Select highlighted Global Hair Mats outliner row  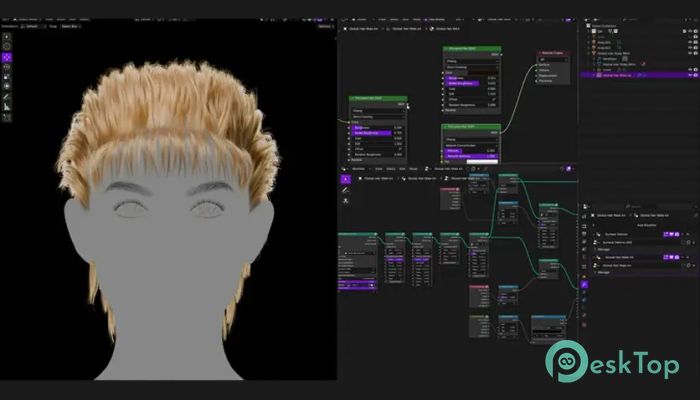click(x=639, y=75)
